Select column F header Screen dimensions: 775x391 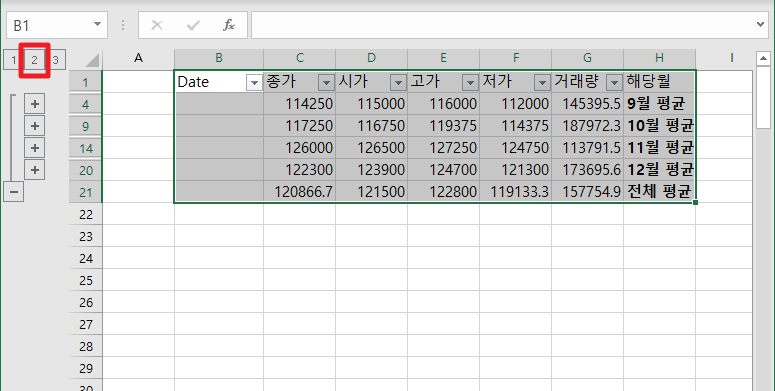pyautogui.click(x=516, y=59)
